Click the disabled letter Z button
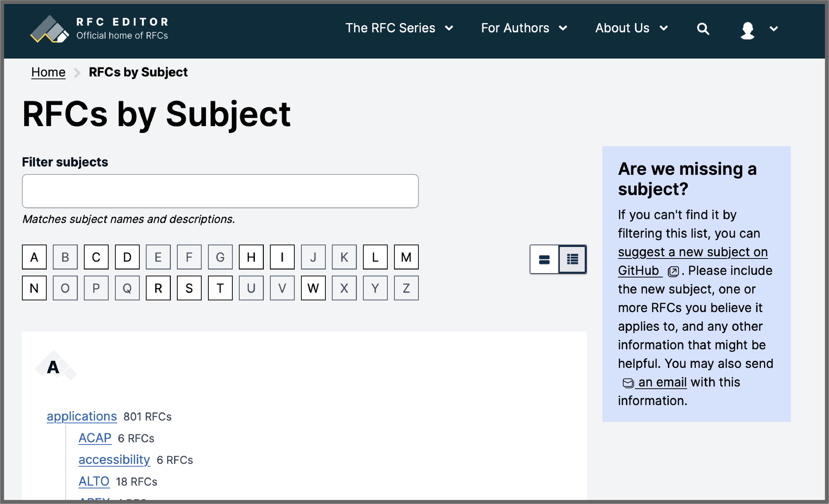Screen dimensions: 829x504 click(x=406, y=288)
